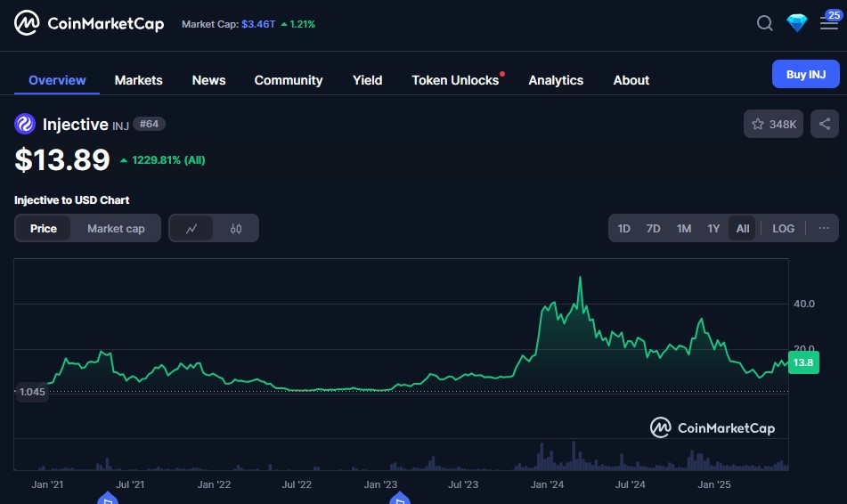
Task: Click the CoinMarketCap logo
Action: 89,23
